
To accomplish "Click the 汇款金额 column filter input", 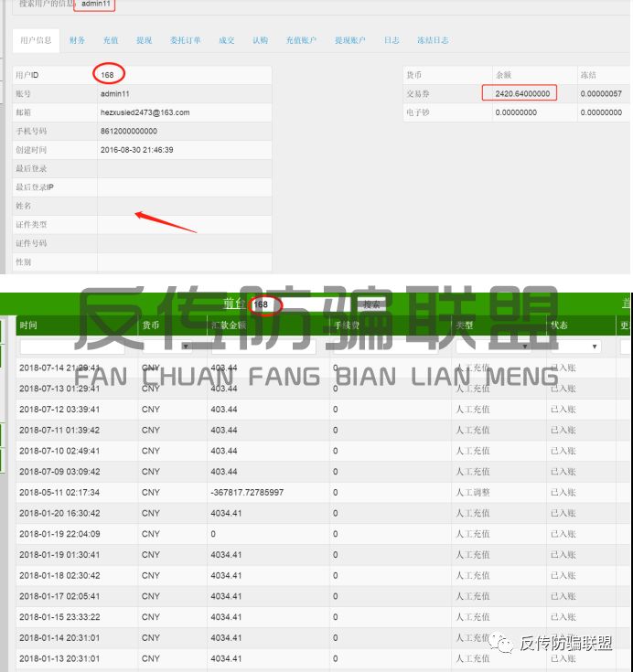I will (263, 347).
